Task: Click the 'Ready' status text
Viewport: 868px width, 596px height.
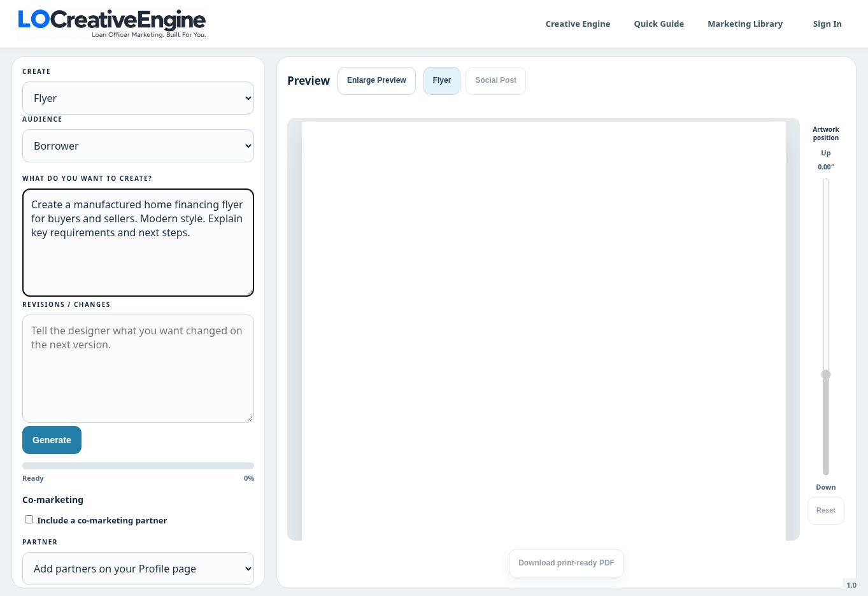Action: tap(33, 478)
